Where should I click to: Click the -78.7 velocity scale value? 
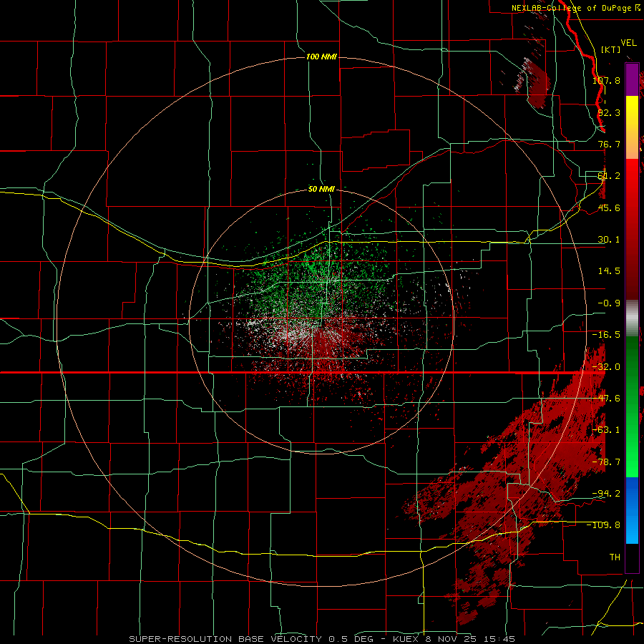(606, 462)
